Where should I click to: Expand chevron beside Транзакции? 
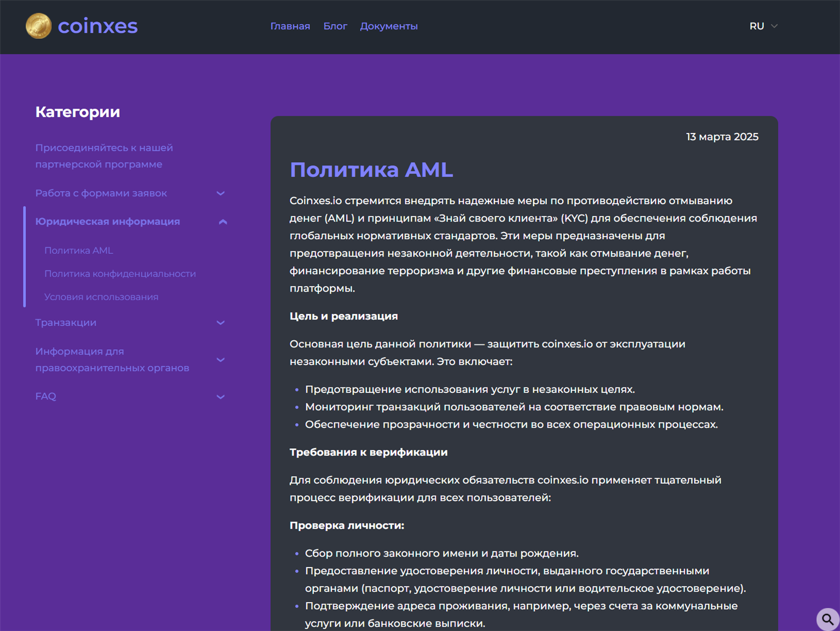221,323
